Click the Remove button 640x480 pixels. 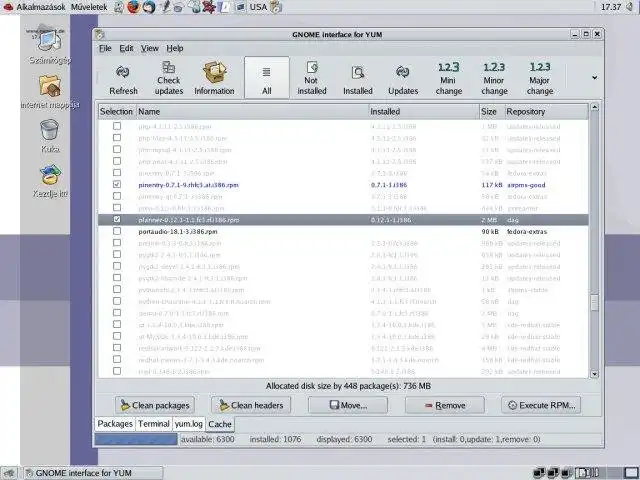[444, 405]
